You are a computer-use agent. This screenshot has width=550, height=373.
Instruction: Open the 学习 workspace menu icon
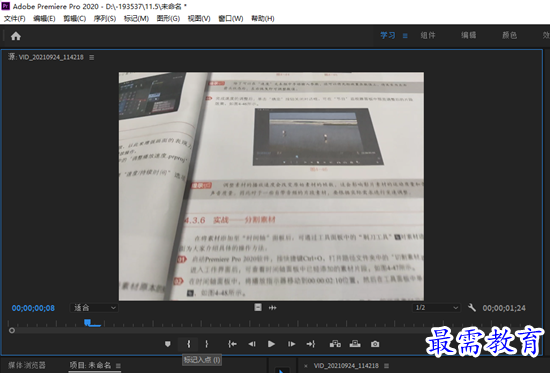coord(405,36)
